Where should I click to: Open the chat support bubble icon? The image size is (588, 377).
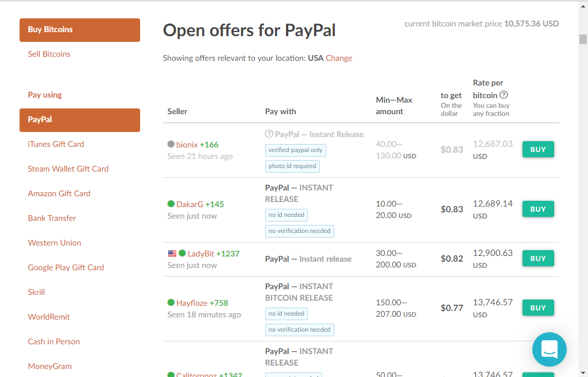(549, 349)
